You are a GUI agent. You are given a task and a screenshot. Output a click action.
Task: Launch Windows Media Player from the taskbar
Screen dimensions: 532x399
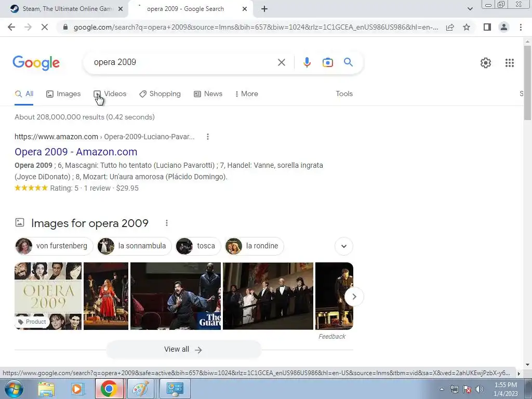click(77, 389)
